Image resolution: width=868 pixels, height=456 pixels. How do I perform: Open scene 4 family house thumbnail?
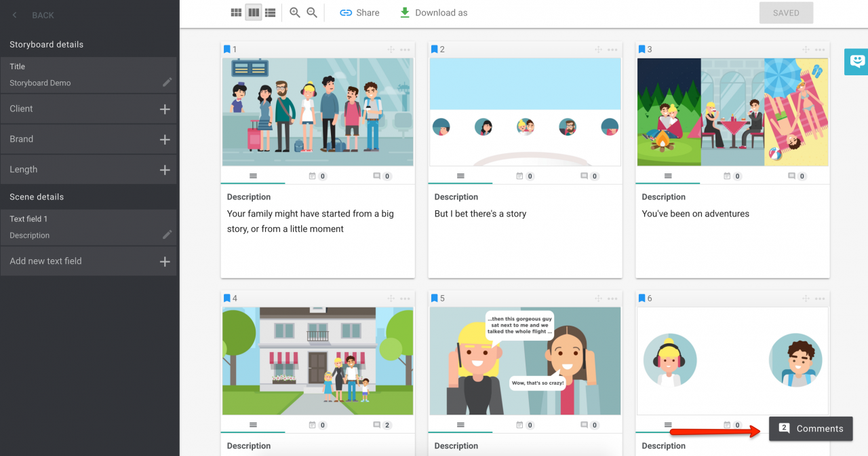pyautogui.click(x=318, y=361)
